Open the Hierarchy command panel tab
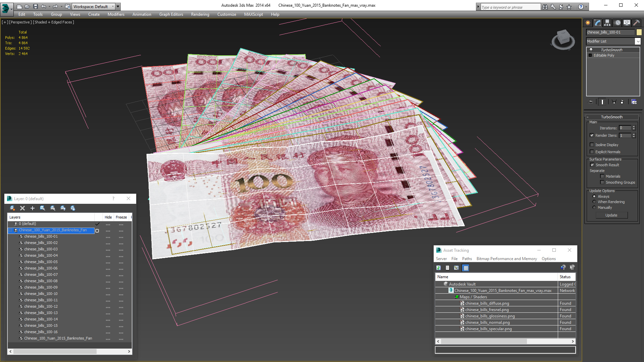This screenshot has height=362, width=644. [607, 23]
